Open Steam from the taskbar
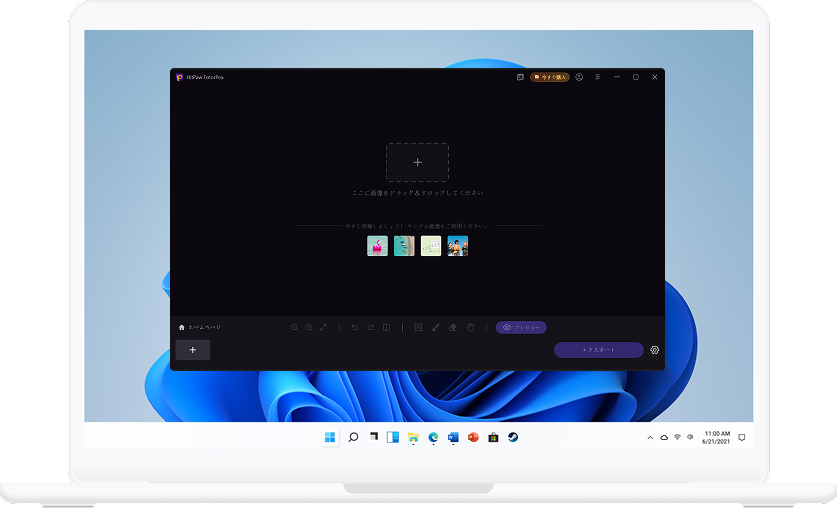Image resolution: width=837 pixels, height=508 pixels. click(513, 438)
